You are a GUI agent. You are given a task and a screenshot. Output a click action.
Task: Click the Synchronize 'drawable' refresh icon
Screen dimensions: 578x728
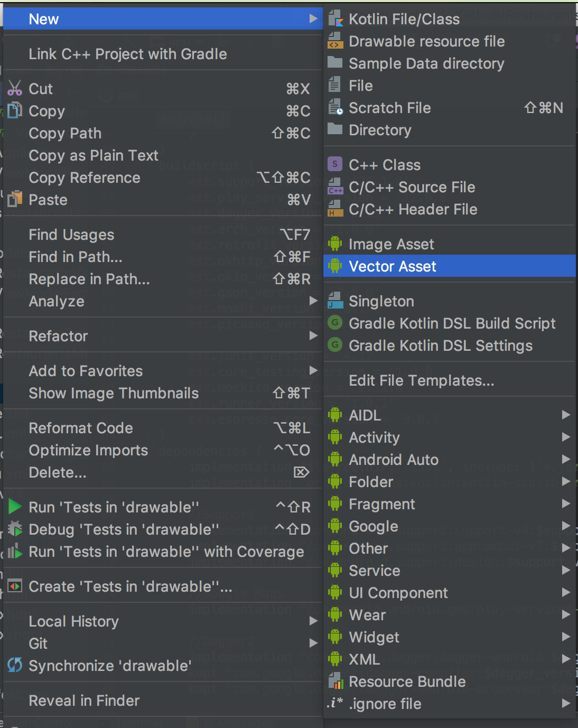point(15,665)
